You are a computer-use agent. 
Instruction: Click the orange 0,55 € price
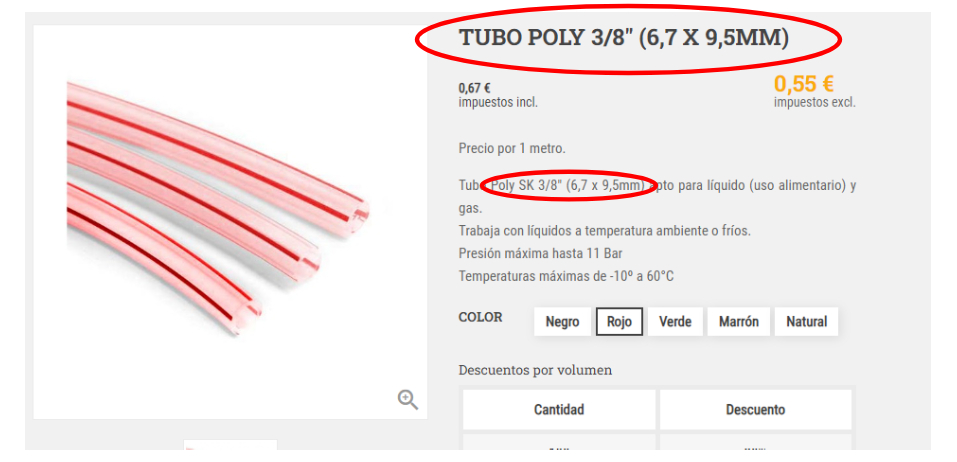pos(804,84)
